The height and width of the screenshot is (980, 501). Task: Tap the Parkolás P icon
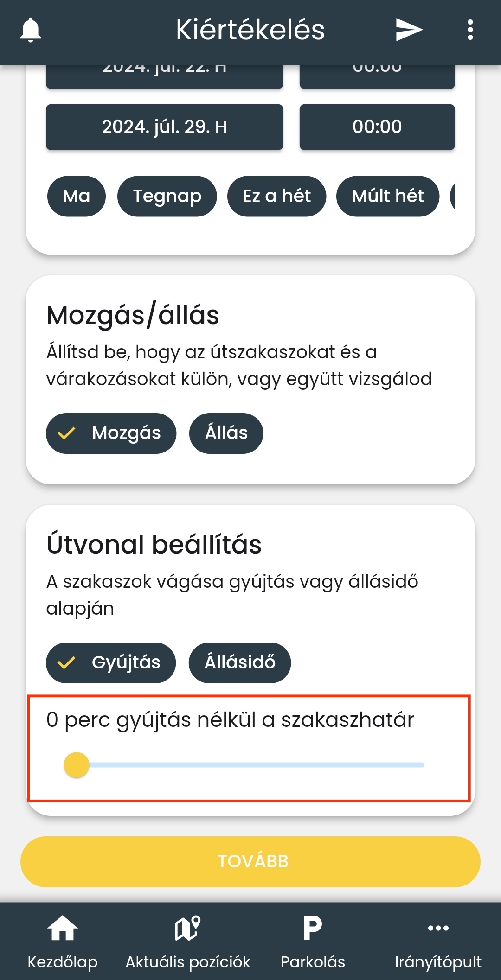click(x=313, y=929)
